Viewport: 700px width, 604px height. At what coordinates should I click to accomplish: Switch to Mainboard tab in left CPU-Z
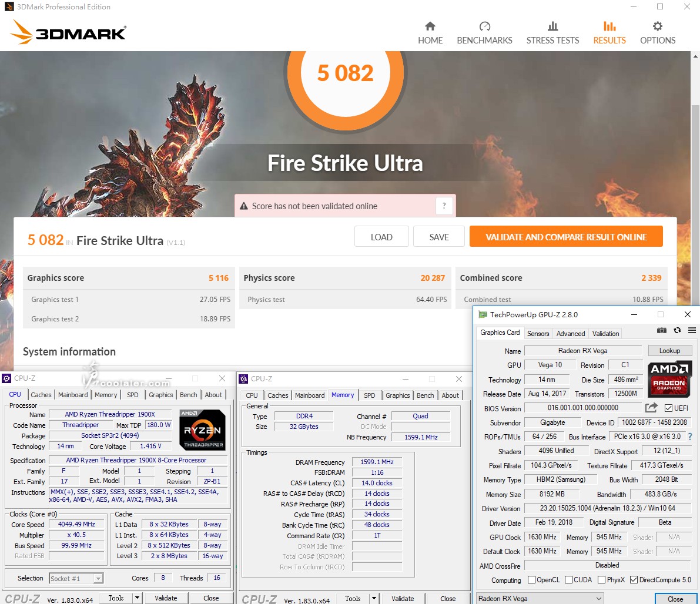pos(73,395)
